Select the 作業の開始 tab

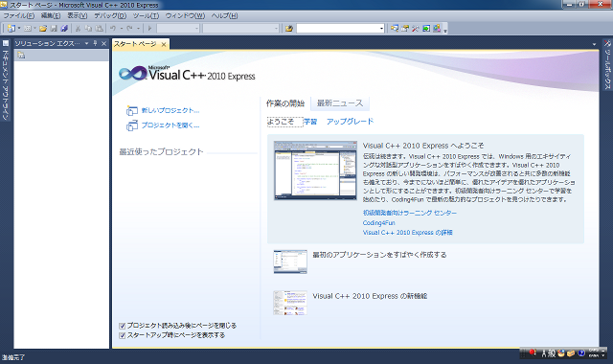pos(285,103)
